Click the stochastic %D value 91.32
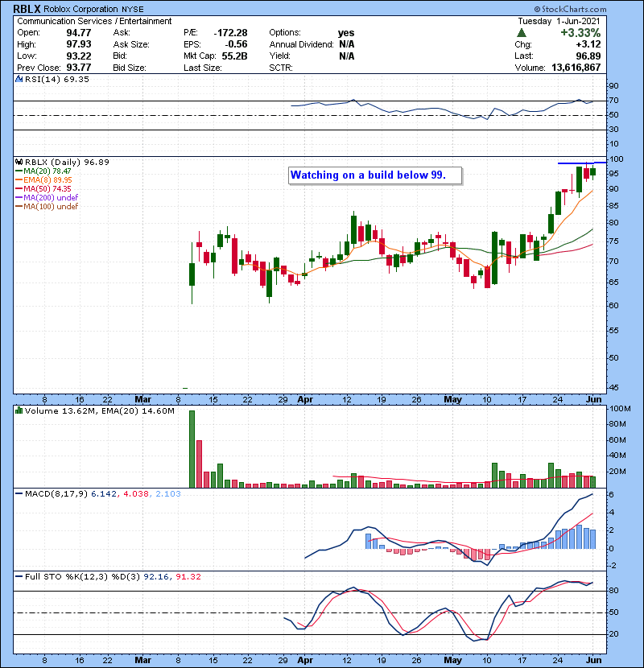 tap(188, 577)
